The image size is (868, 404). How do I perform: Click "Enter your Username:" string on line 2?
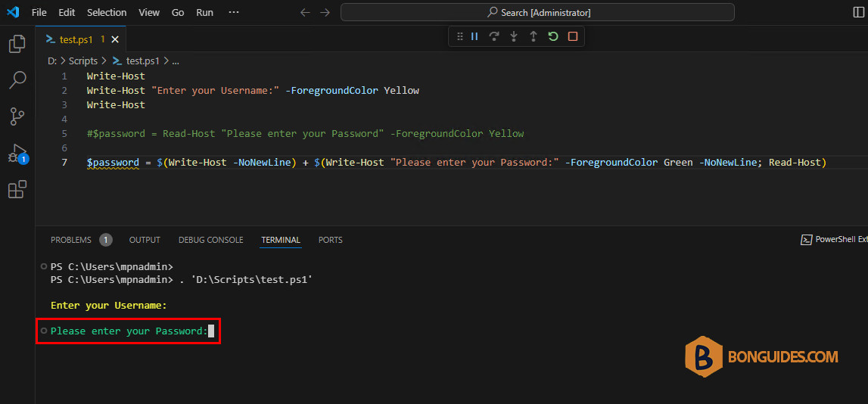pos(216,90)
